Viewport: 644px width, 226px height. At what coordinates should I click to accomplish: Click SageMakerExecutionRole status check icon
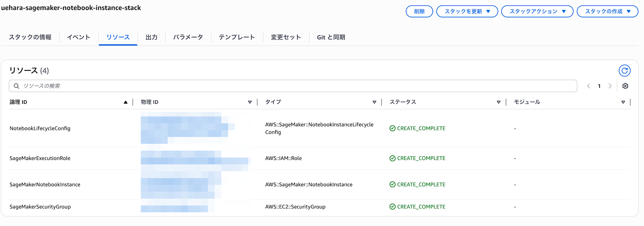click(392, 158)
